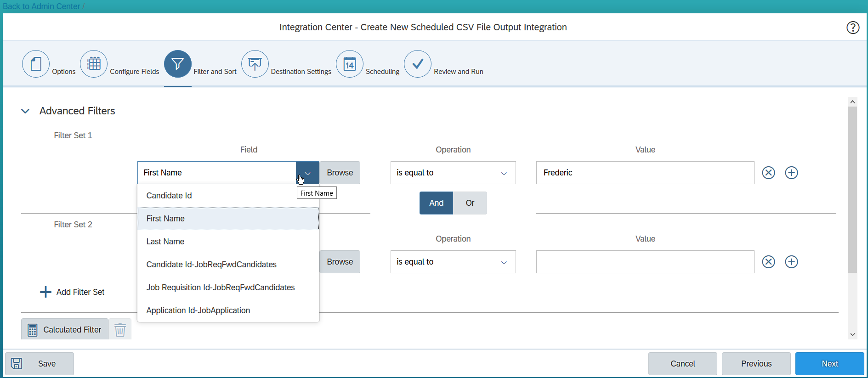Screen dimensions: 868x378
Task: Close the First Name field dropdown arrow
Action: coord(307,173)
